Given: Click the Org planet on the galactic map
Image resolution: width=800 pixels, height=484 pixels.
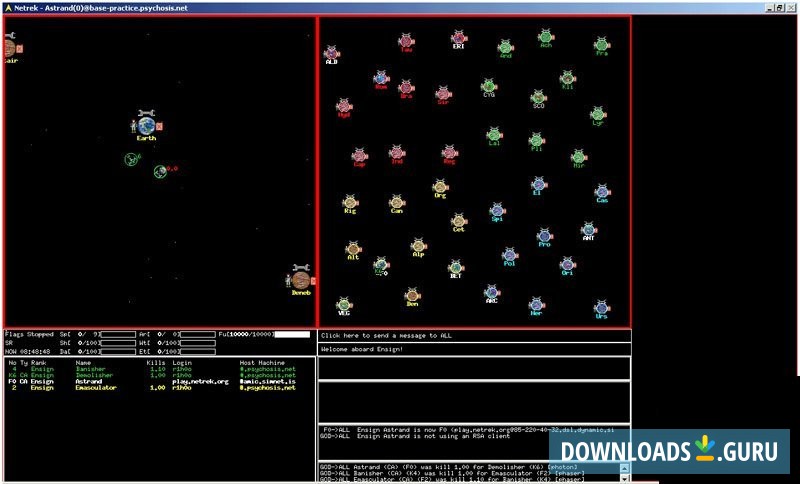Looking at the screenshot, I should click(x=440, y=186).
